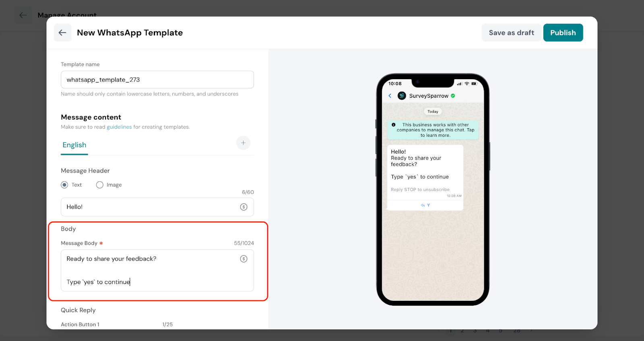The image size is (644, 341).
Task: Select the Text header radio button
Action: (64, 185)
